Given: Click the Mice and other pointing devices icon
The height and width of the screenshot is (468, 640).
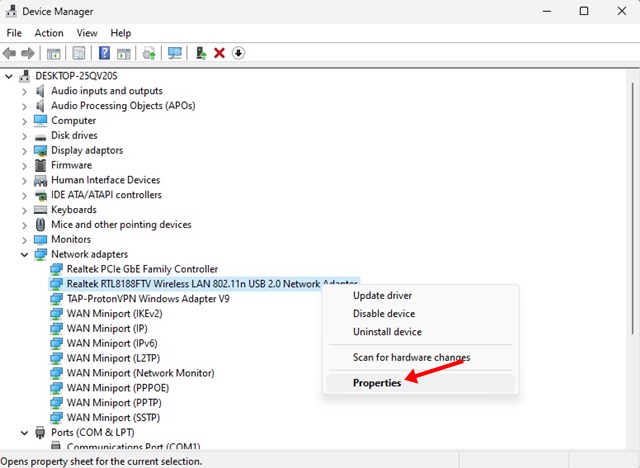Looking at the screenshot, I should (x=40, y=224).
